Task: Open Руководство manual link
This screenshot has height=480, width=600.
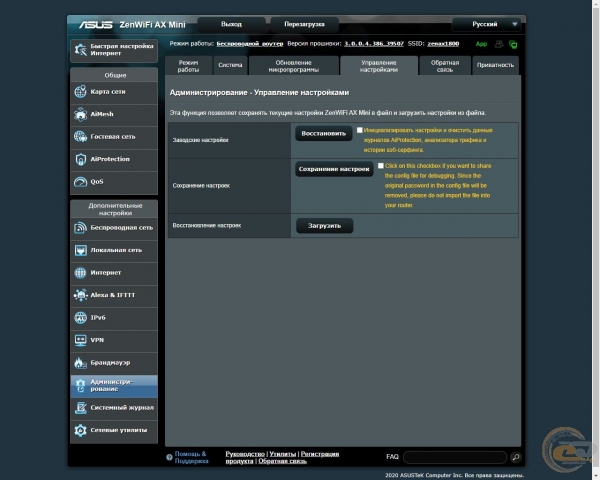Action: coord(245,454)
